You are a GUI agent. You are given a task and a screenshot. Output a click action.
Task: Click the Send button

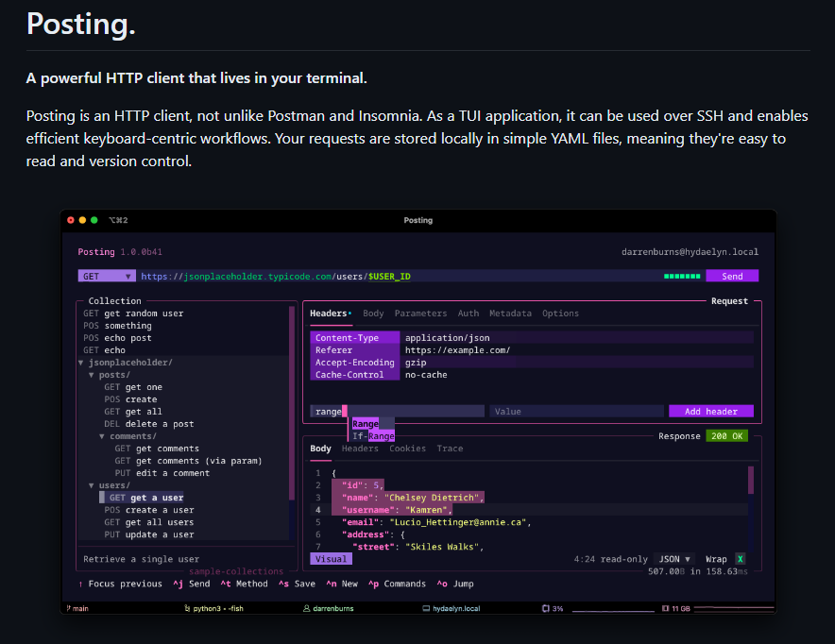click(x=732, y=277)
